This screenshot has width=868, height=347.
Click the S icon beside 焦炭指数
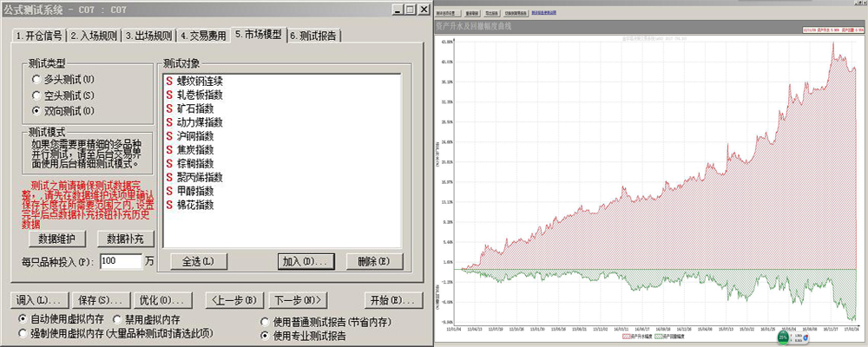coord(168,150)
